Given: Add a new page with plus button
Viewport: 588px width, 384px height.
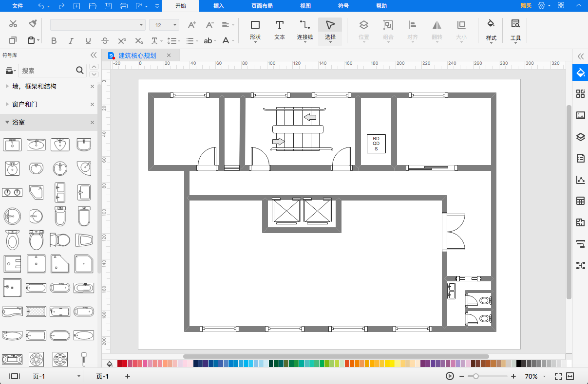Looking at the screenshot, I should point(128,376).
